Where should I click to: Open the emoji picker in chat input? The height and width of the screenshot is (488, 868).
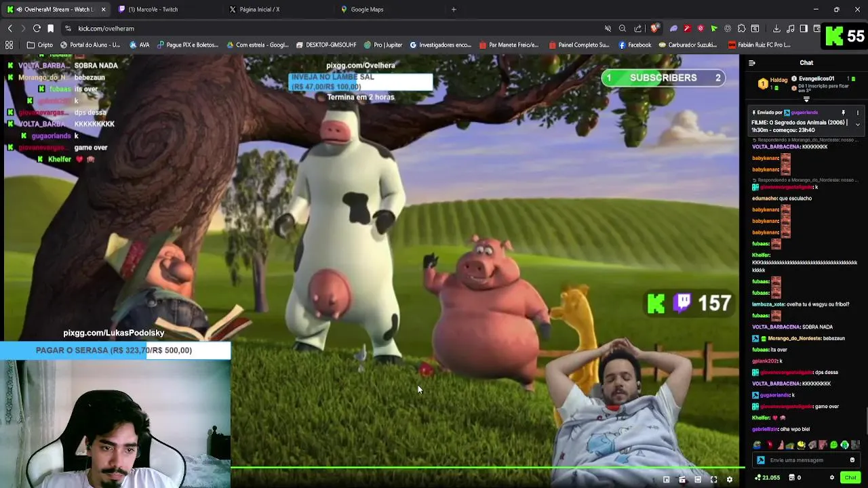(852, 460)
